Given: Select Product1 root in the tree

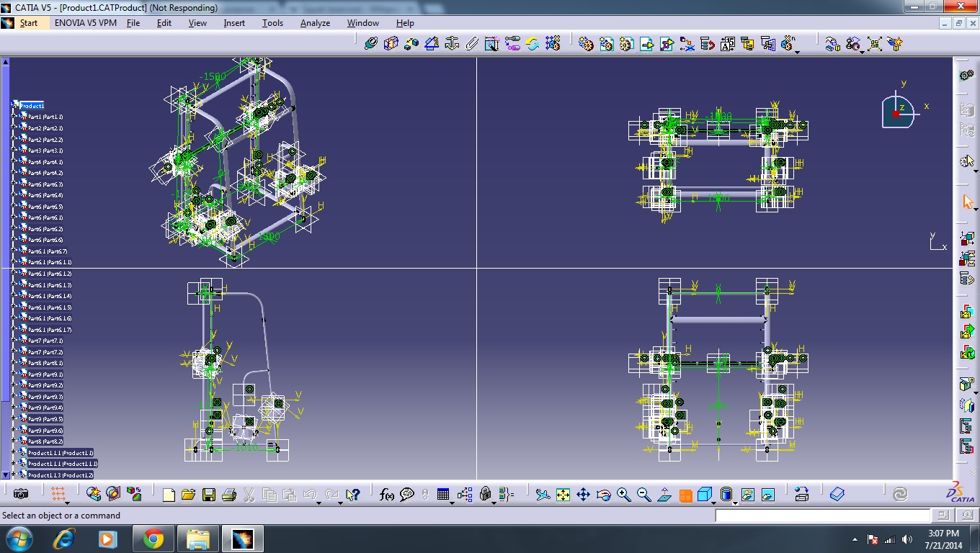Looking at the screenshot, I should click(x=32, y=106).
